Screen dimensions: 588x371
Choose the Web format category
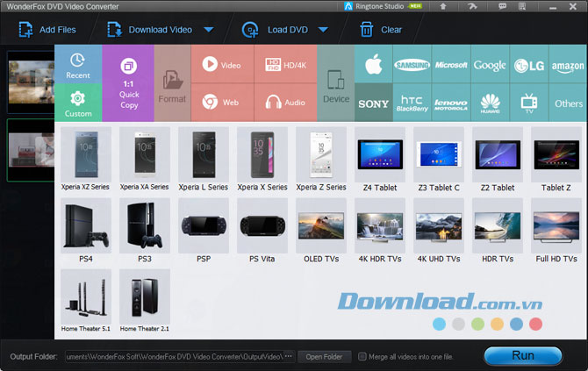[222, 103]
